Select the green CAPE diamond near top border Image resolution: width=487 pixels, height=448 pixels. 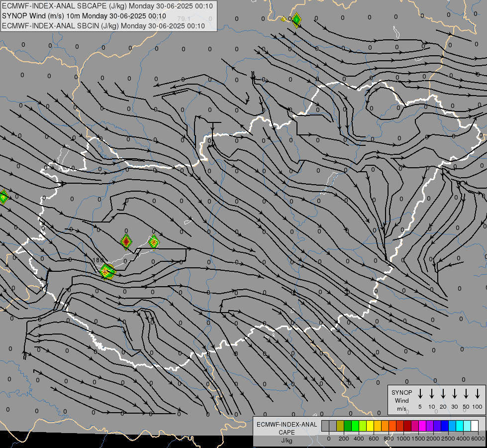click(296, 20)
